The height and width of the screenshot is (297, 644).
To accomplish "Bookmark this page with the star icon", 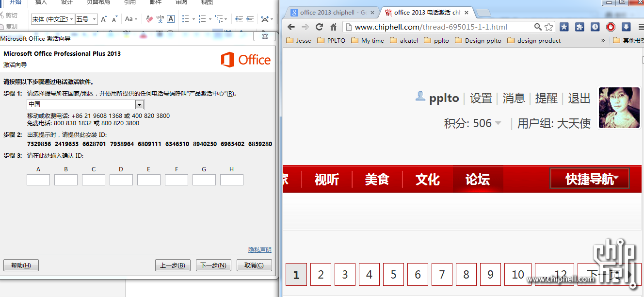I will click(548, 27).
